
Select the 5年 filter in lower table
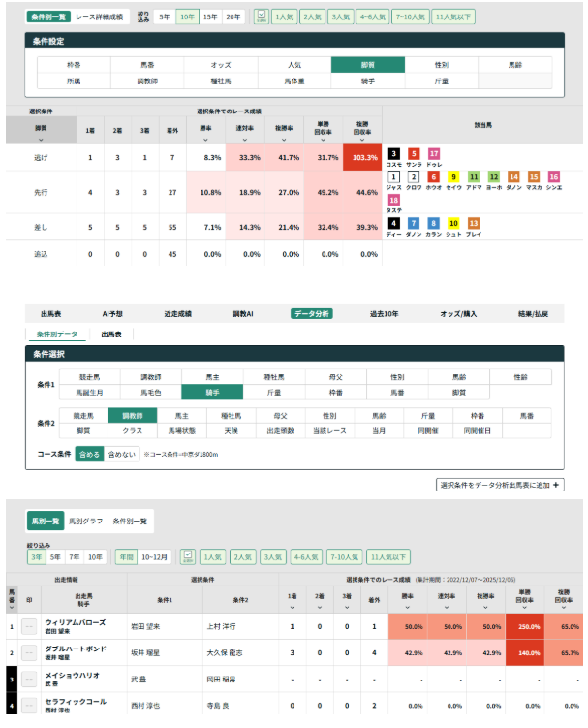(56, 557)
